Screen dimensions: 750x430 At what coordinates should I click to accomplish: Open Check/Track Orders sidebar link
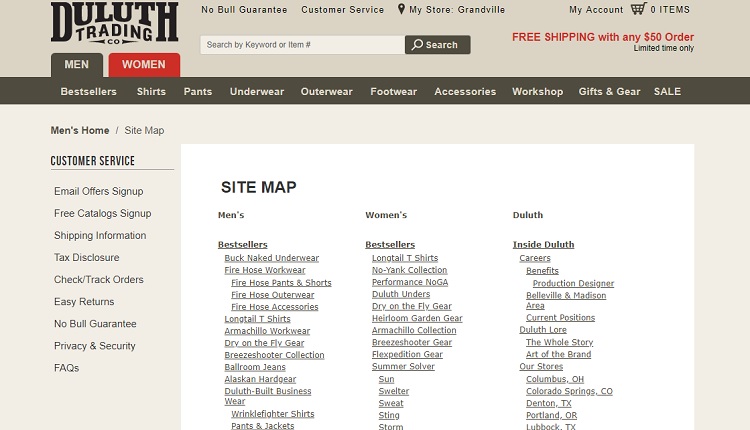(99, 279)
